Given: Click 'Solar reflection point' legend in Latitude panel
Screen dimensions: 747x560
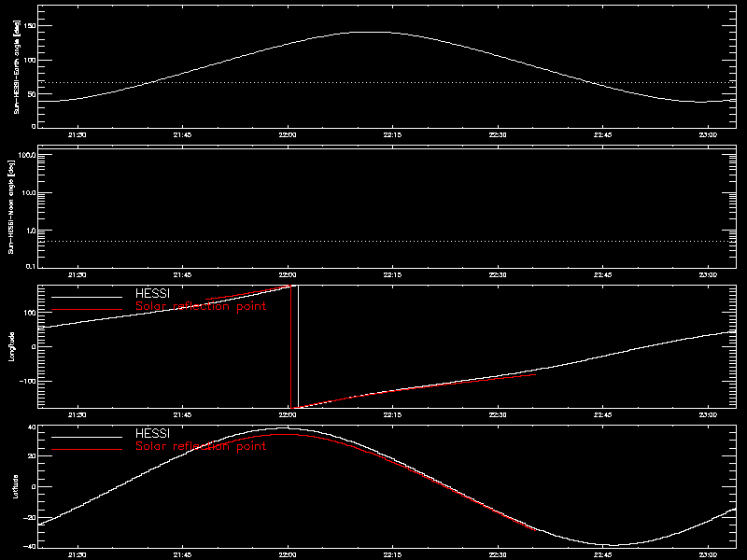Looking at the screenshot, I should tap(201, 446).
